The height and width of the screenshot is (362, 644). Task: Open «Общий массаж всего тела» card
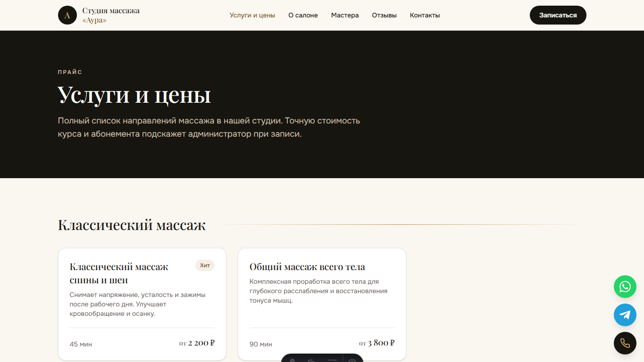pyautogui.click(x=322, y=304)
